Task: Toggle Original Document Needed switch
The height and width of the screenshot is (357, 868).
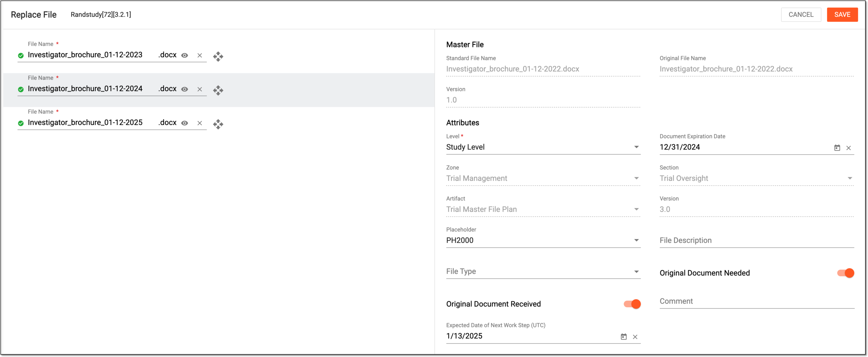Action: point(845,273)
